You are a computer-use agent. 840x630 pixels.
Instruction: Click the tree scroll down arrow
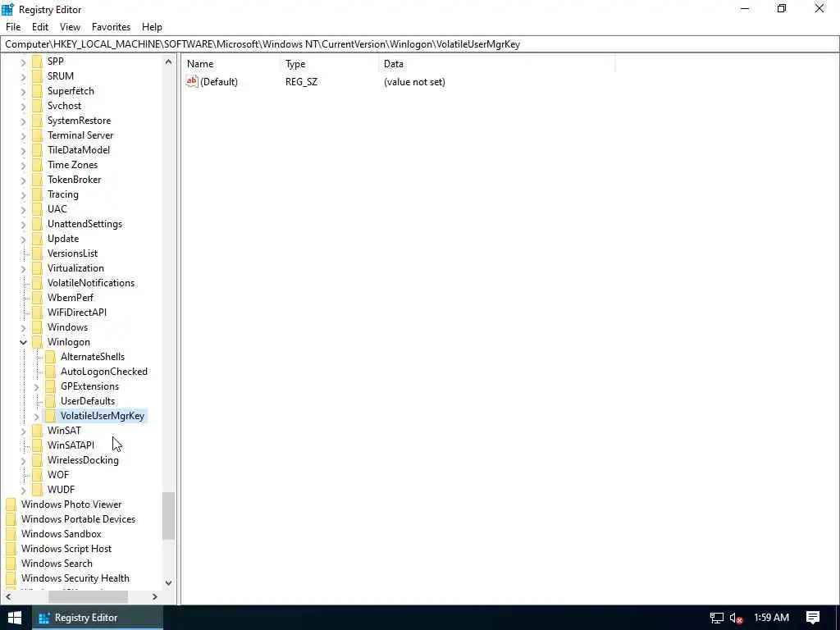pyautogui.click(x=169, y=583)
